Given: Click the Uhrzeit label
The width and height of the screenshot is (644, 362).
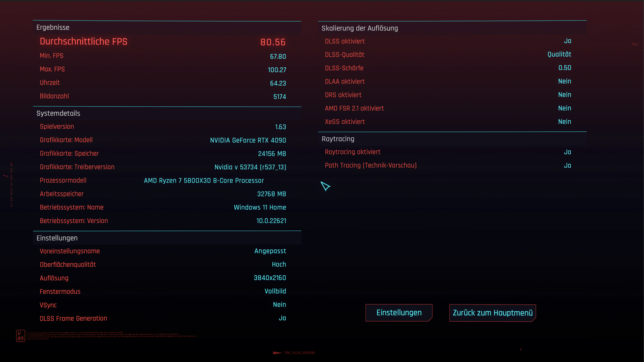Looking at the screenshot, I should (50, 83).
